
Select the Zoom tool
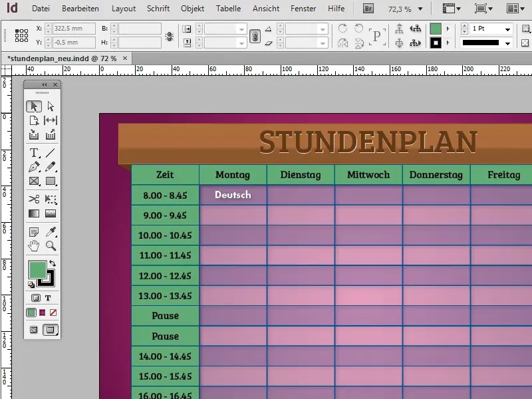(x=51, y=245)
